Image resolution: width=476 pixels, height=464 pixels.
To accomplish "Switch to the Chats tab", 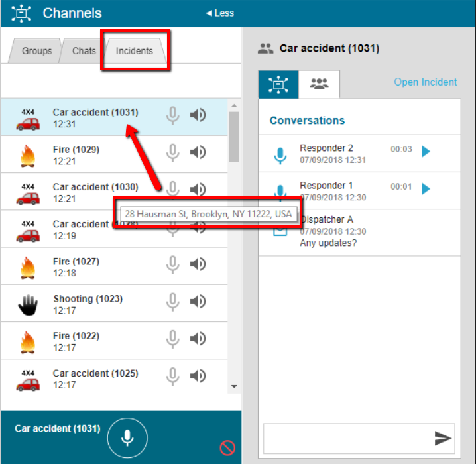I will click(x=84, y=51).
